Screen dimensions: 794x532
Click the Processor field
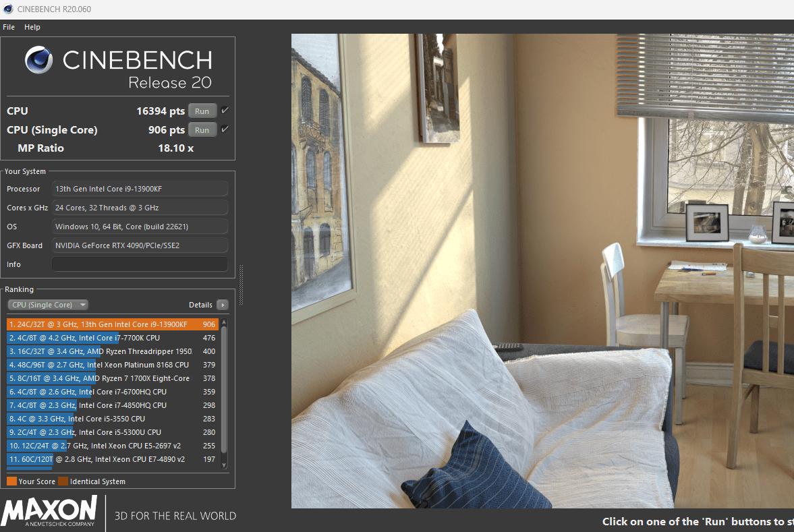coord(140,189)
